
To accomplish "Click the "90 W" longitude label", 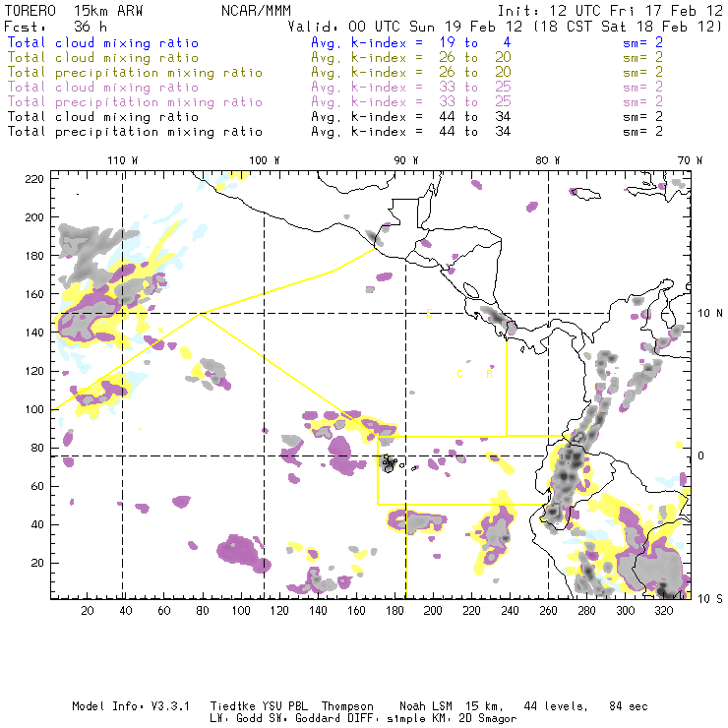I will tap(406, 160).
